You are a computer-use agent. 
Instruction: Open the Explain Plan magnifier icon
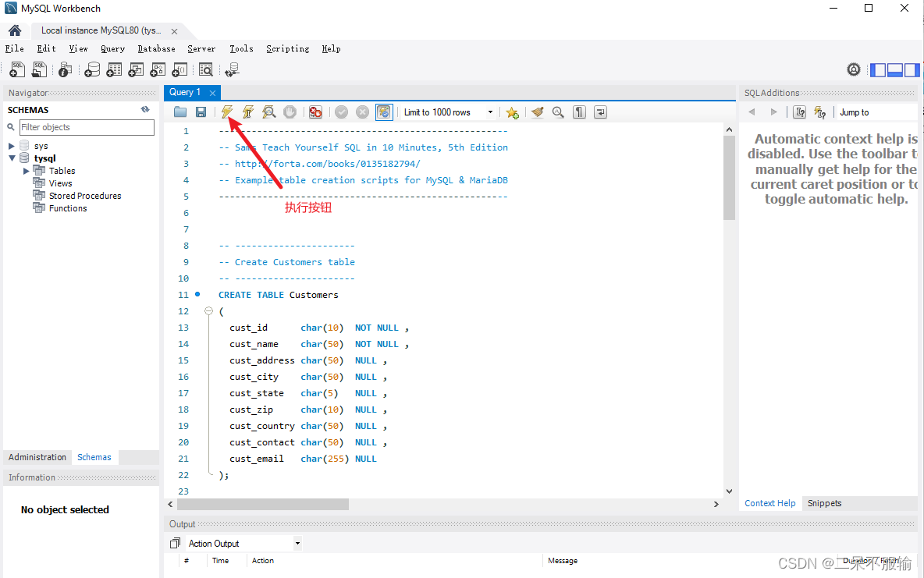[x=268, y=112]
